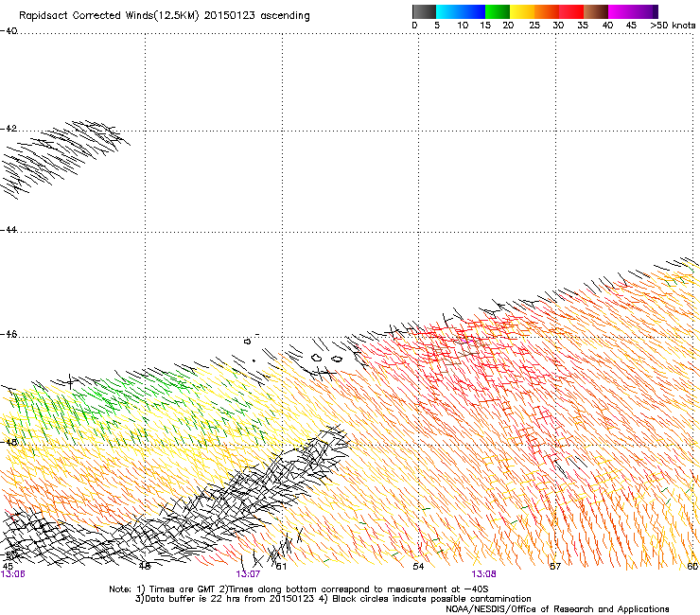Select the orange 25-30 knots legend swatch
This screenshot has height=615, width=700.
click(x=547, y=11)
